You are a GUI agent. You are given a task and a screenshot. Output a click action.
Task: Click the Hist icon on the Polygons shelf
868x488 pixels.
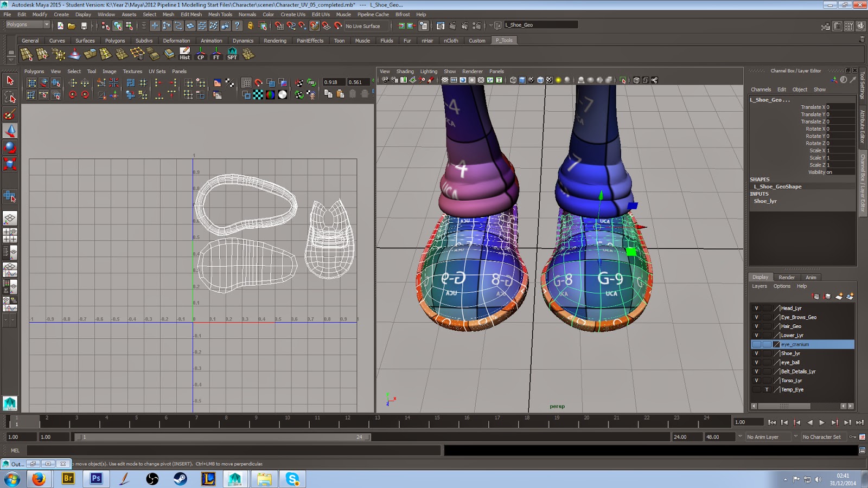click(x=184, y=54)
